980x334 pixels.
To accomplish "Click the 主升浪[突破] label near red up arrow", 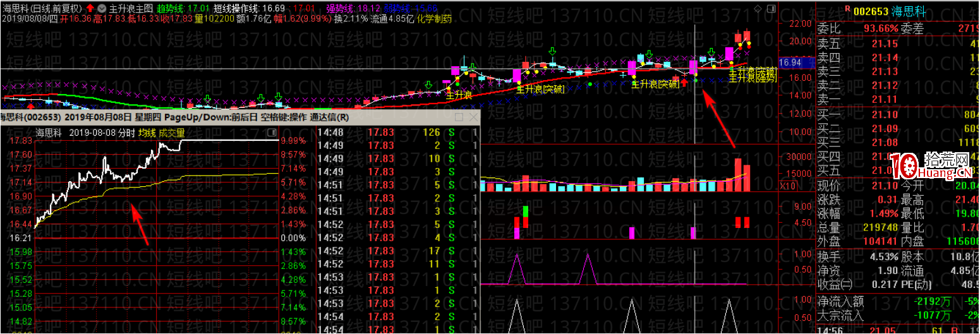I will (656, 84).
